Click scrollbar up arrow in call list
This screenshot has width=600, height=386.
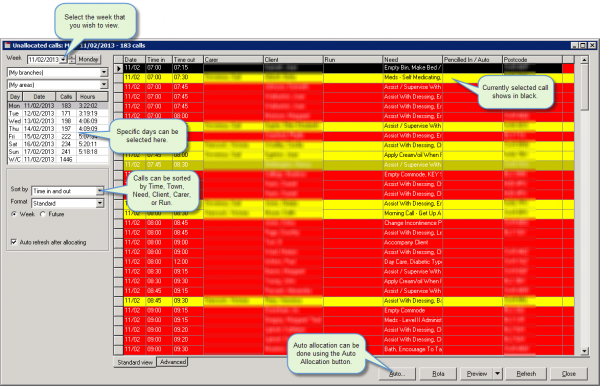[584, 60]
